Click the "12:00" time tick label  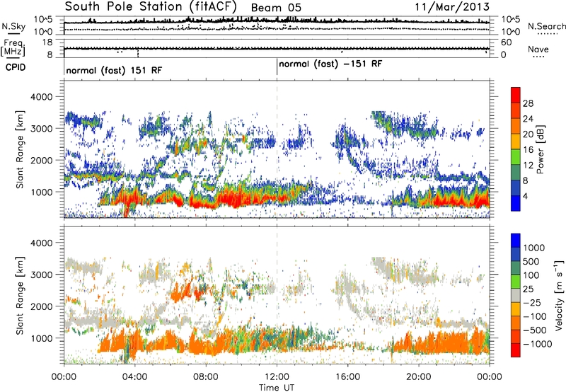coord(277,377)
